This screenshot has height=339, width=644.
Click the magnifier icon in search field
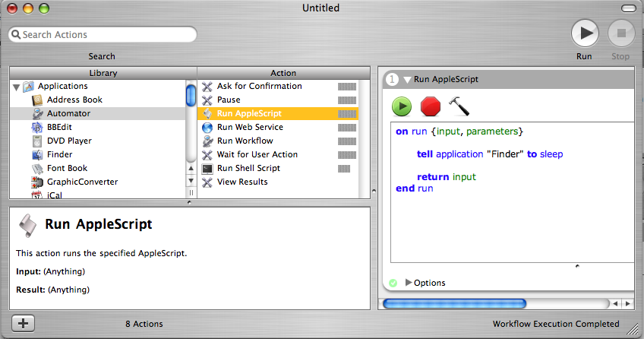pos(16,34)
